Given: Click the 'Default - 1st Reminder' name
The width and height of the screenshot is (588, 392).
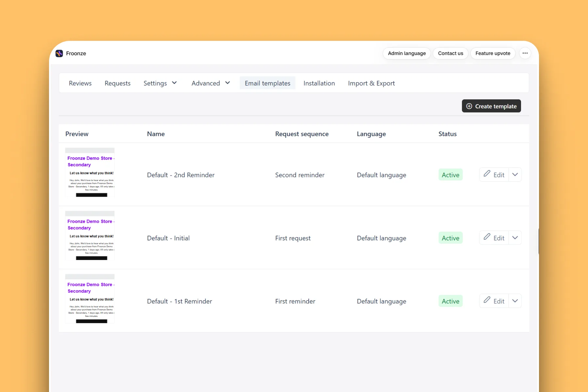Looking at the screenshot, I should [x=179, y=301].
